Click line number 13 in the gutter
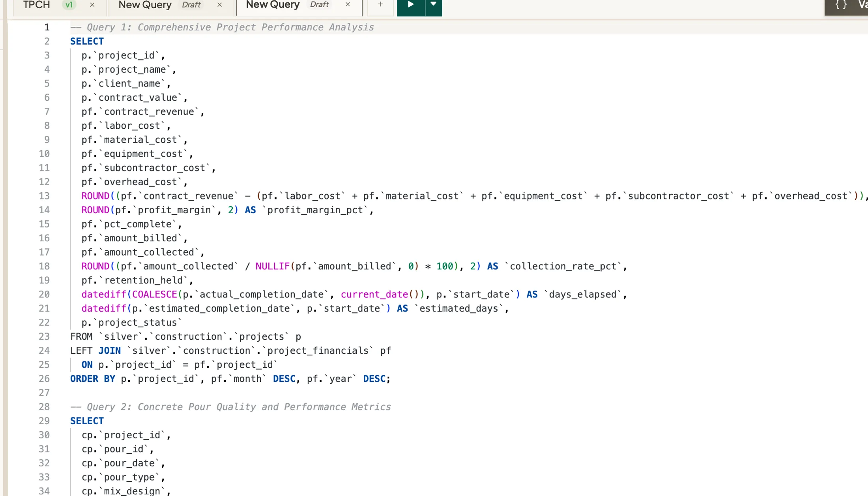Viewport: 868px width, 496px height. pyautogui.click(x=44, y=196)
